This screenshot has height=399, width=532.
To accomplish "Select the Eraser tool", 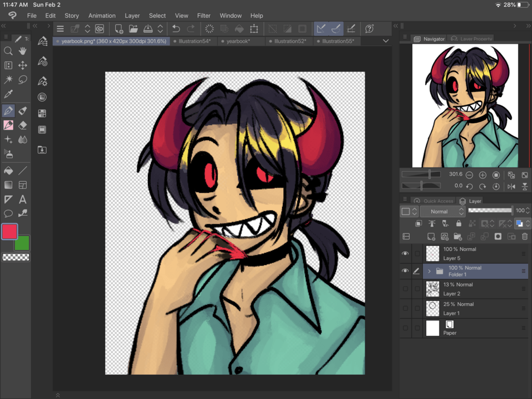I will click(x=23, y=125).
